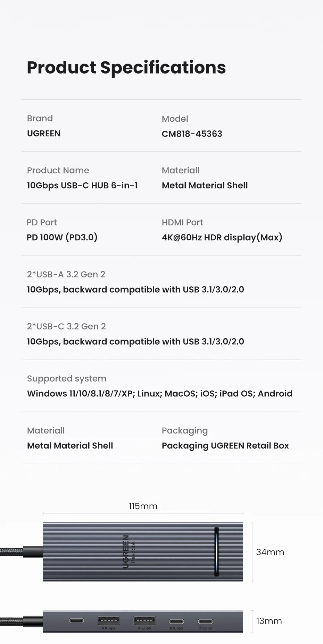Click the leftmost USB-C port on the hub
Viewport: 323px width, 644px height.
coord(76,620)
